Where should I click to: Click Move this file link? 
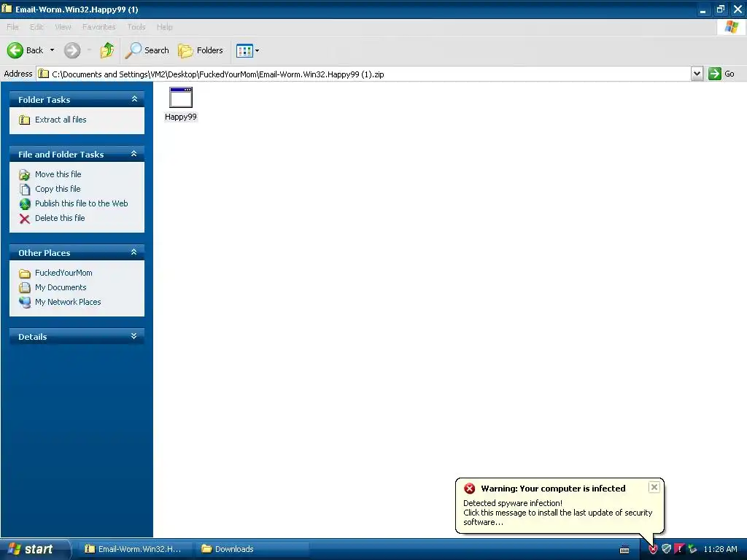tap(58, 174)
